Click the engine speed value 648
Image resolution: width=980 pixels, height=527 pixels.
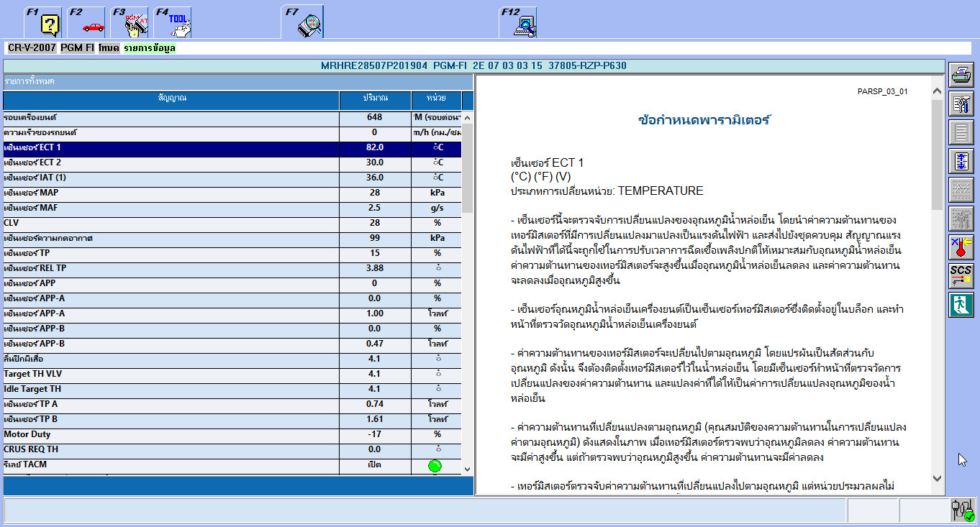(x=375, y=117)
